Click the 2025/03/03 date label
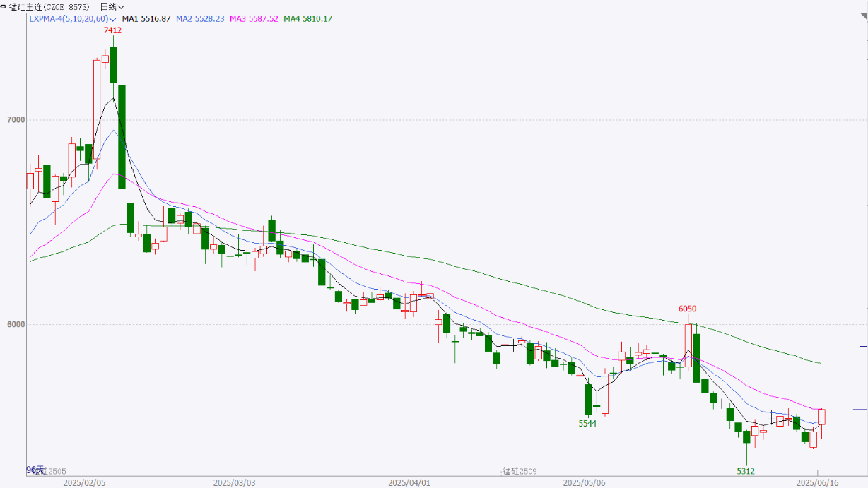The width and height of the screenshot is (868, 488). point(235,482)
